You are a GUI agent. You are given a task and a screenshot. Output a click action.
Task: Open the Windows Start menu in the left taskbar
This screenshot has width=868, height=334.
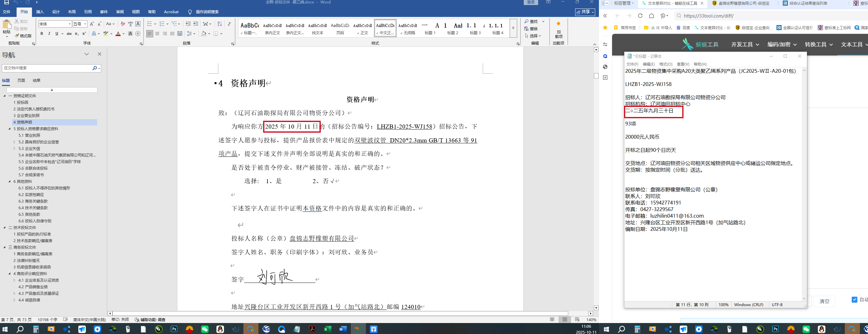tap(5, 329)
